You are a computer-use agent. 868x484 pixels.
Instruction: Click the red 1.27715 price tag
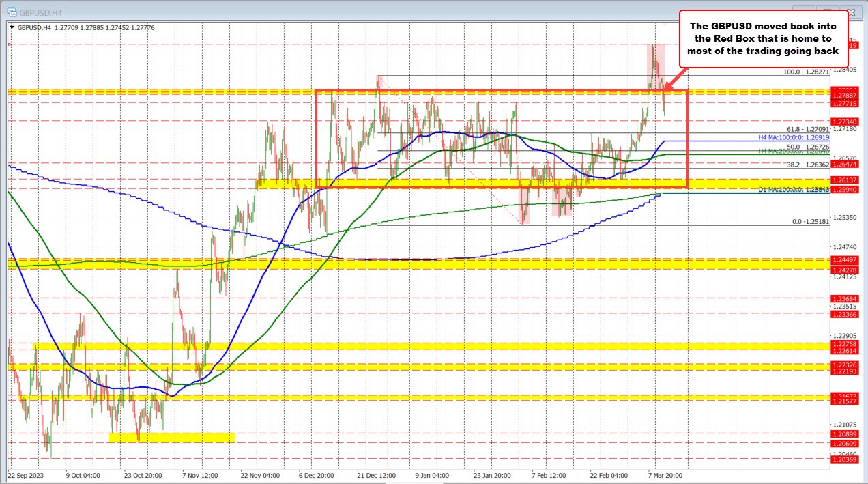pyautogui.click(x=844, y=103)
